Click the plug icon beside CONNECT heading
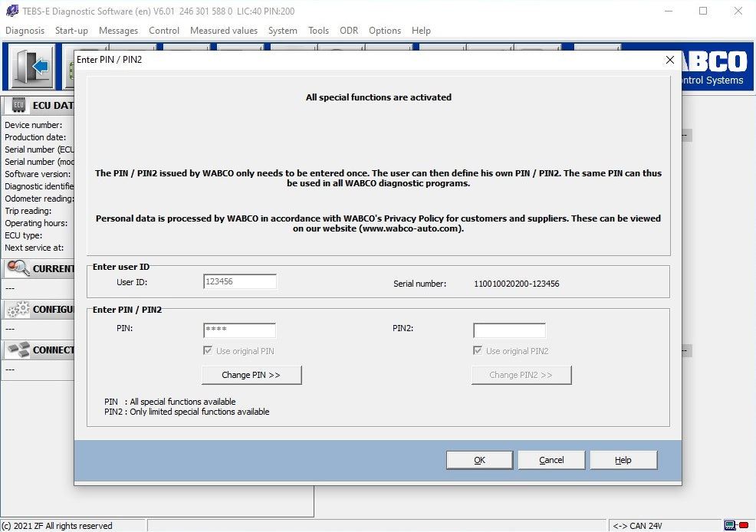This screenshot has width=756, height=532. tap(18, 350)
